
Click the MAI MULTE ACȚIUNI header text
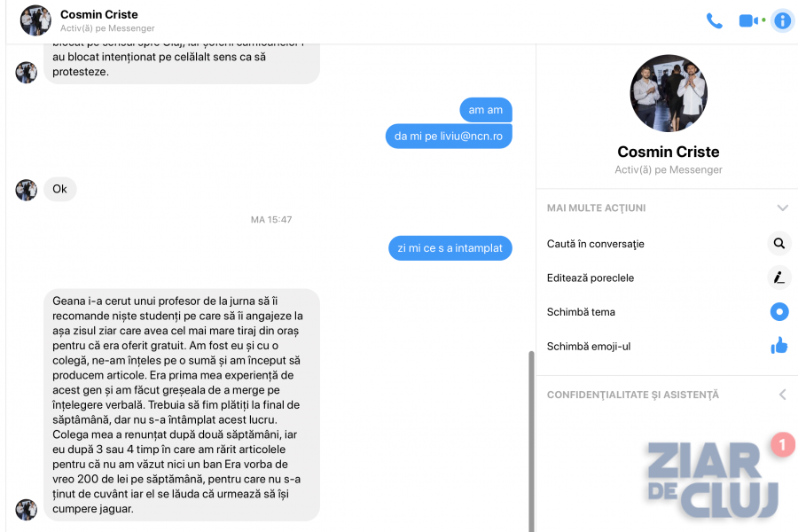click(596, 207)
